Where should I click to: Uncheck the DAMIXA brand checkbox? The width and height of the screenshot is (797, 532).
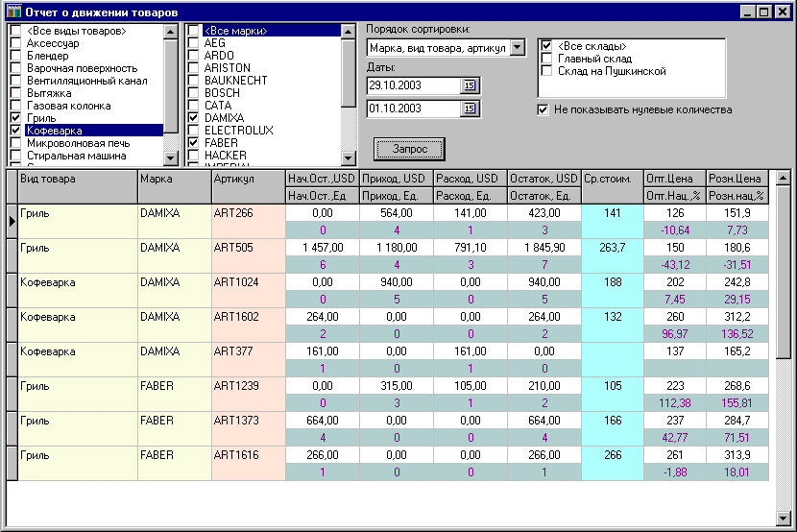click(x=193, y=118)
